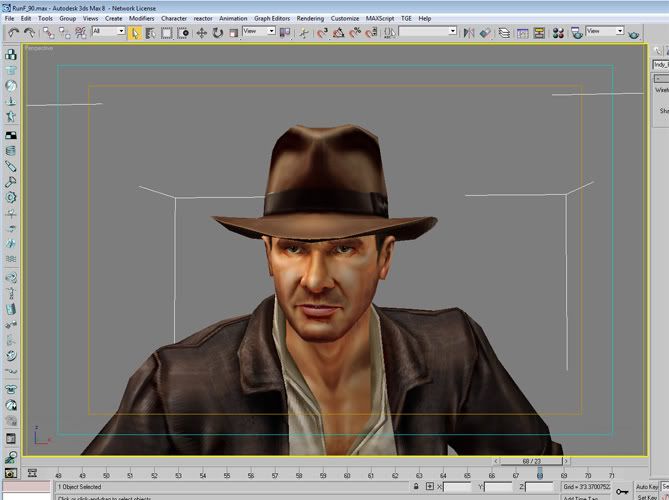Click the Redo arrow icon
The height and width of the screenshot is (500, 669).
[x=29, y=32]
